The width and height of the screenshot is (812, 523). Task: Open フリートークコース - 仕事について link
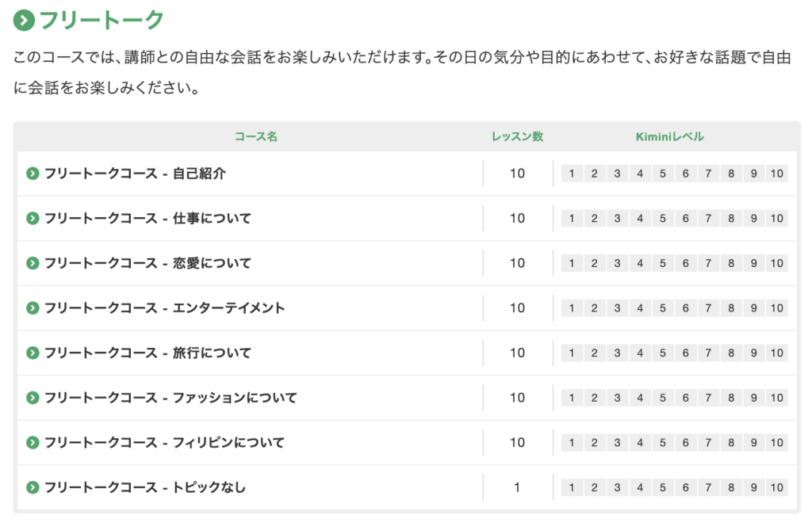click(147, 218)
